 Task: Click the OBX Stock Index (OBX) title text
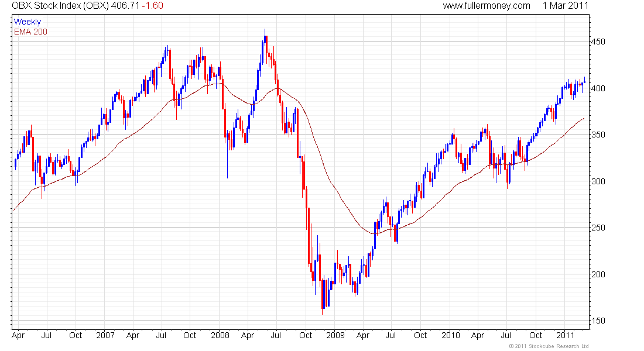tap(60, 6)
